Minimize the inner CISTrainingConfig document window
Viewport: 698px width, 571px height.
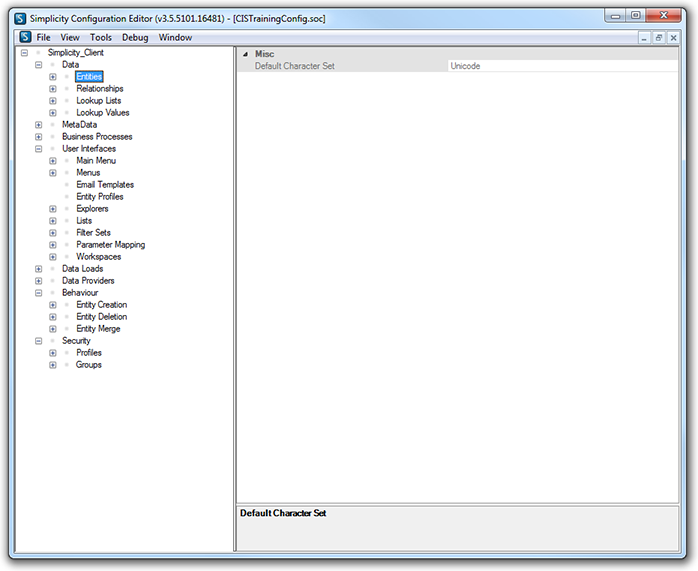[x=644, y=38]
